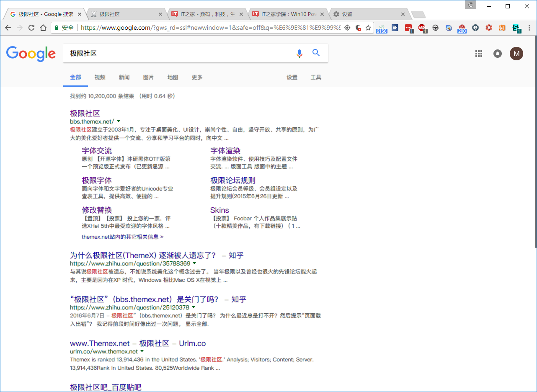
Task: Go back with browser back arrow
Action: coord(8,28)
